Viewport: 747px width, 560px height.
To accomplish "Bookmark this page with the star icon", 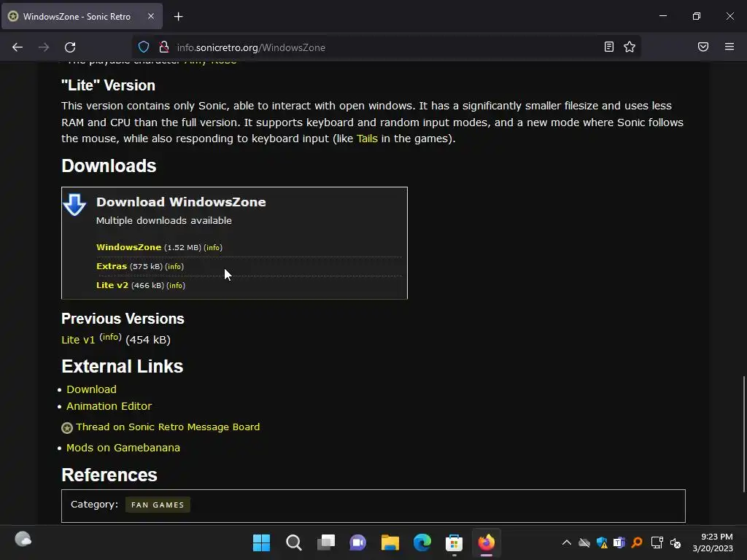I will (x=630, y=47).
